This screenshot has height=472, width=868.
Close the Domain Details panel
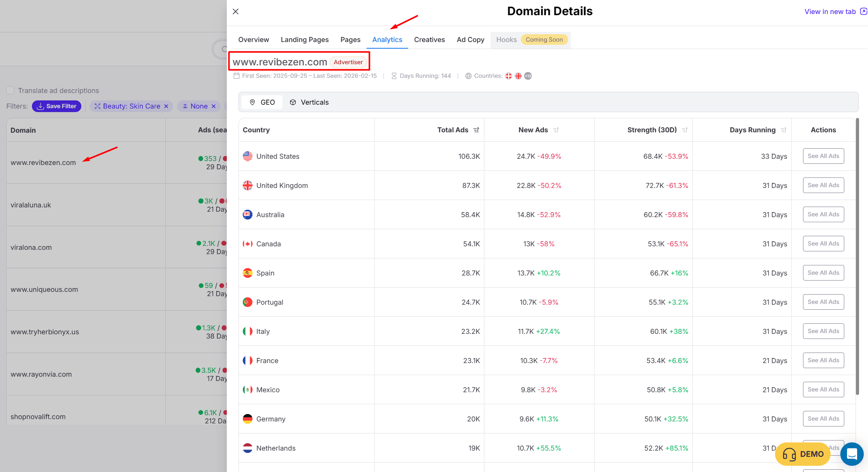pos(235,12)
